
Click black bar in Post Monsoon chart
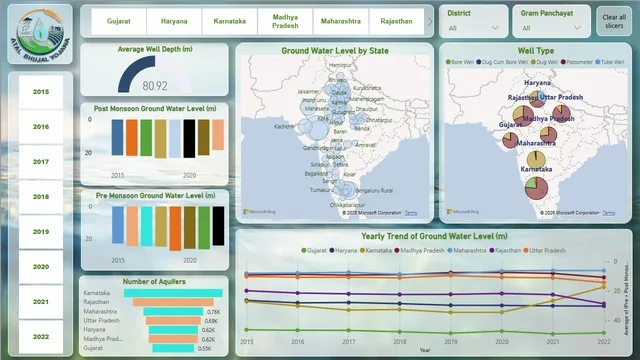189,138
